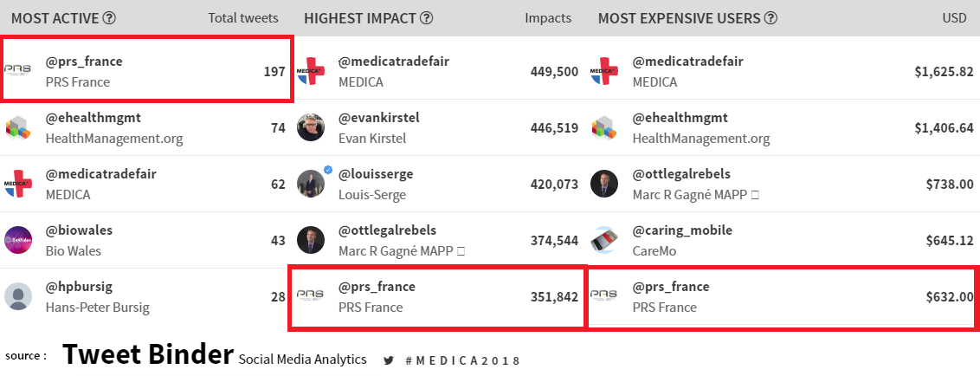Image resolution: width=980 pixels, height=376 pixels.
Task: Click CareMo avatar in Most Expensive Users
Action: click(x=604, y=240)
